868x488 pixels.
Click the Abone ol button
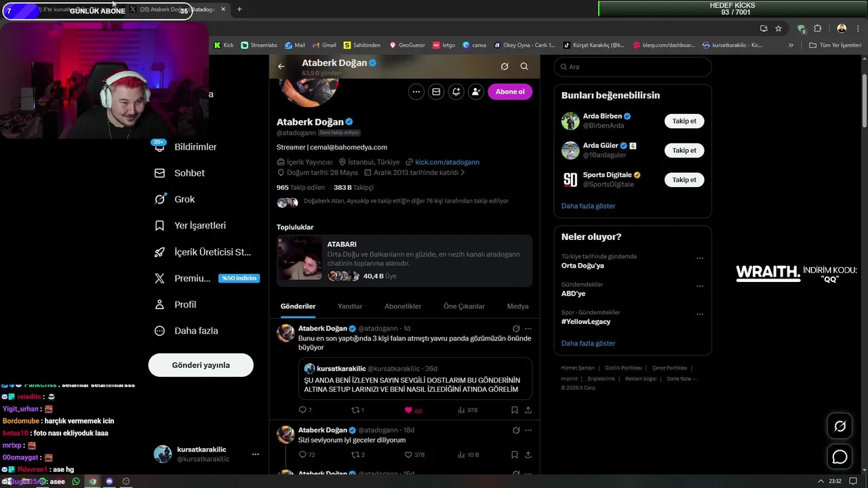(x=510, y=91)
